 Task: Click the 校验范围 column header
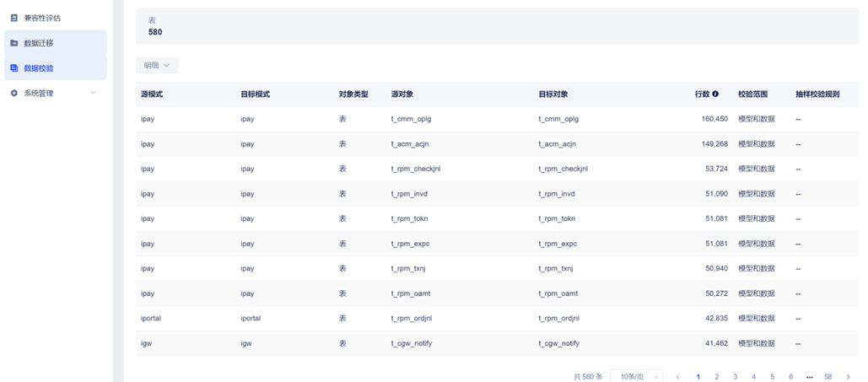click(x=752, y=94)
